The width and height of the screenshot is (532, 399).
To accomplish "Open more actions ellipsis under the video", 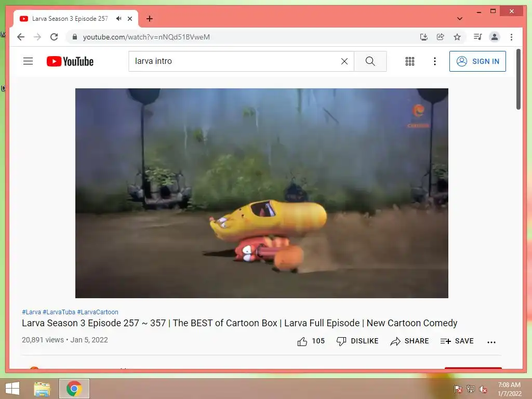I will (x=491, y=342).
